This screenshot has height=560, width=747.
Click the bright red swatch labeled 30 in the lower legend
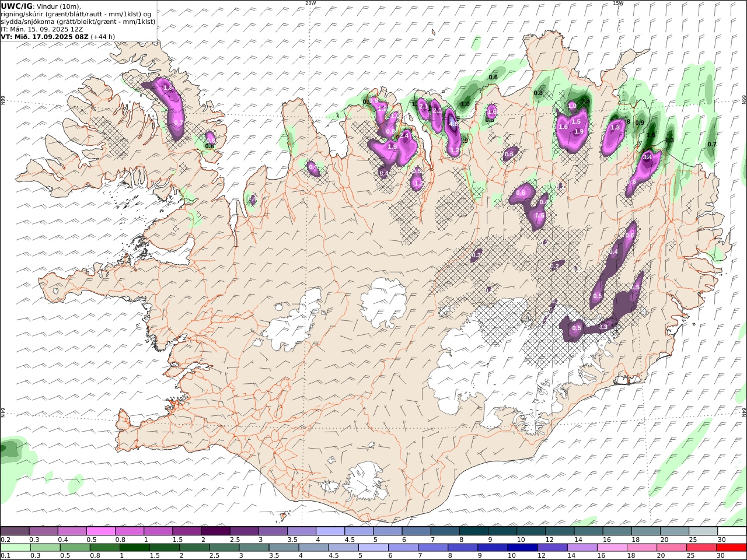point(731,548)
